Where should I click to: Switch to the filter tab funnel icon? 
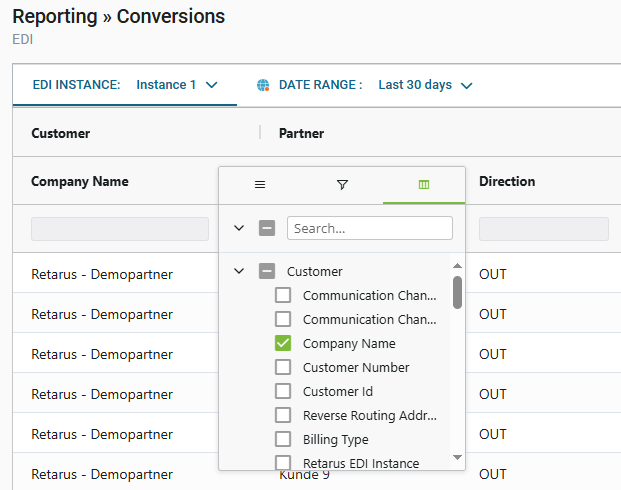[342, 185]
